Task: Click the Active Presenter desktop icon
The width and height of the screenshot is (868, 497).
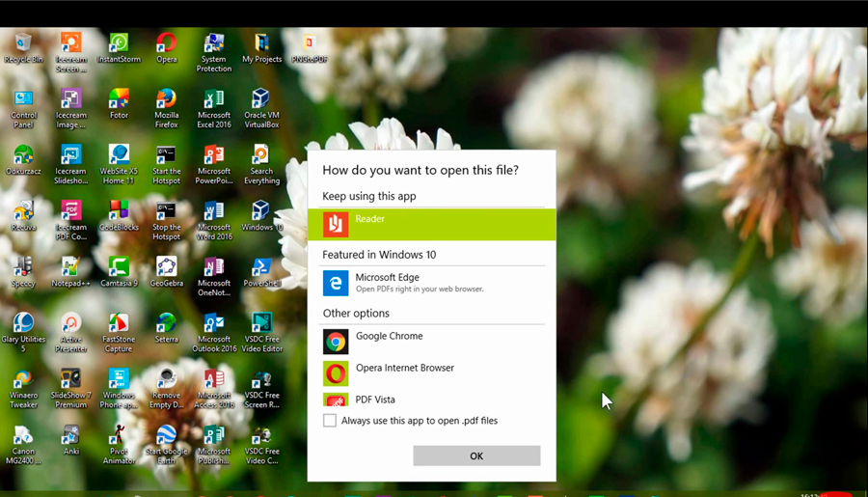Action: tap(70, 333)
